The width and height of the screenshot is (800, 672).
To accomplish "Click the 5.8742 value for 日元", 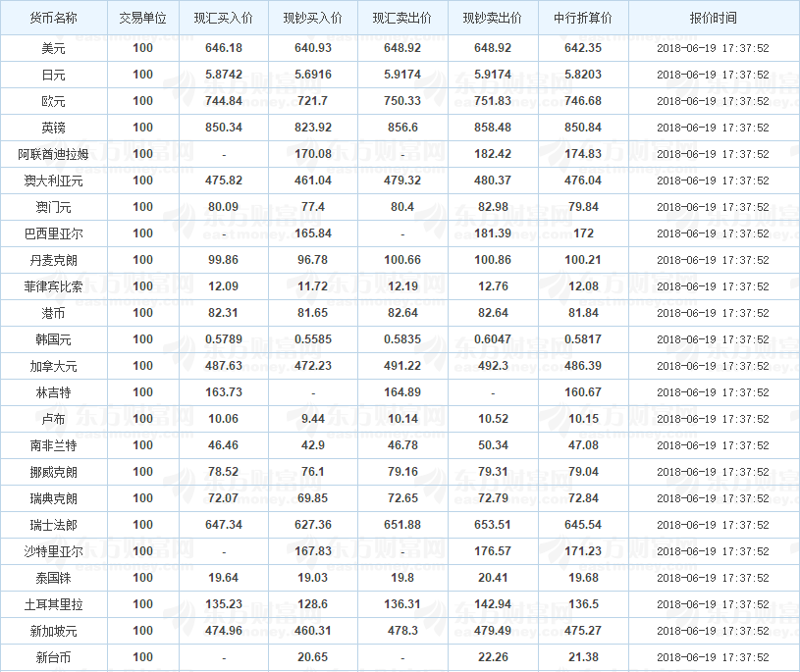I will pyautogui.click(x=224, y=75).
